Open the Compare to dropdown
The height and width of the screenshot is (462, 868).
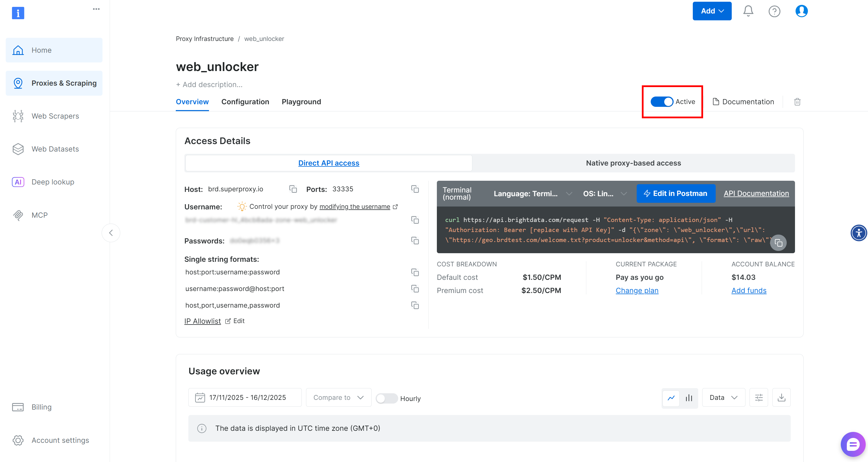click(x=338, y=397)
